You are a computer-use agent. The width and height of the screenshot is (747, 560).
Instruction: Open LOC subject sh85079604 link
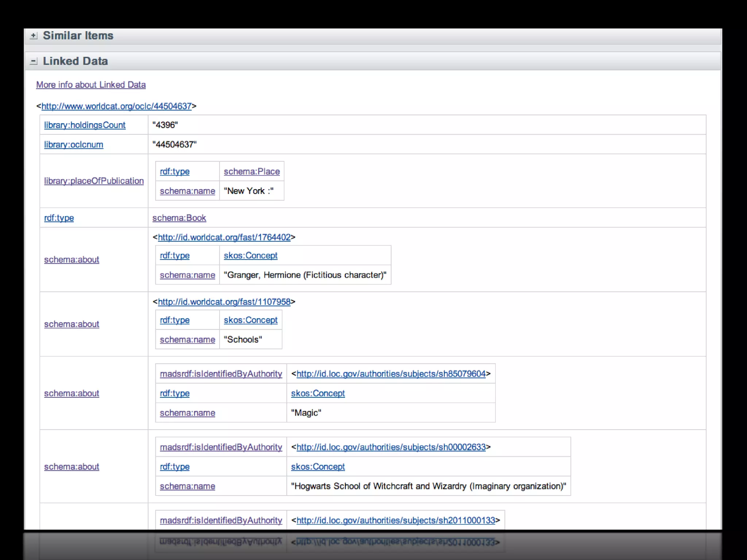coord(391,374)
